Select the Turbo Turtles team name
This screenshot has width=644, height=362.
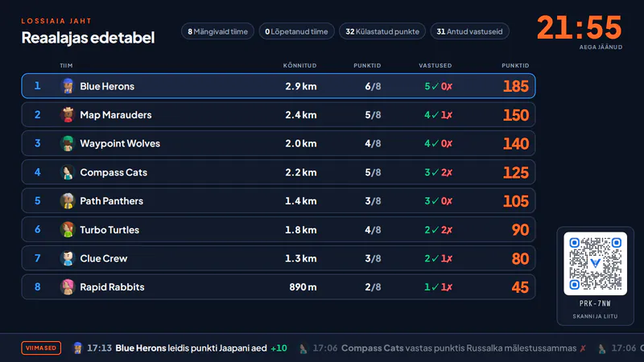[109, 230]
